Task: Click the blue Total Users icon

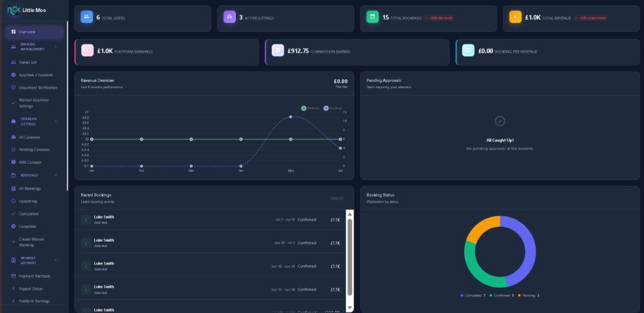Action: click(87, 17)
